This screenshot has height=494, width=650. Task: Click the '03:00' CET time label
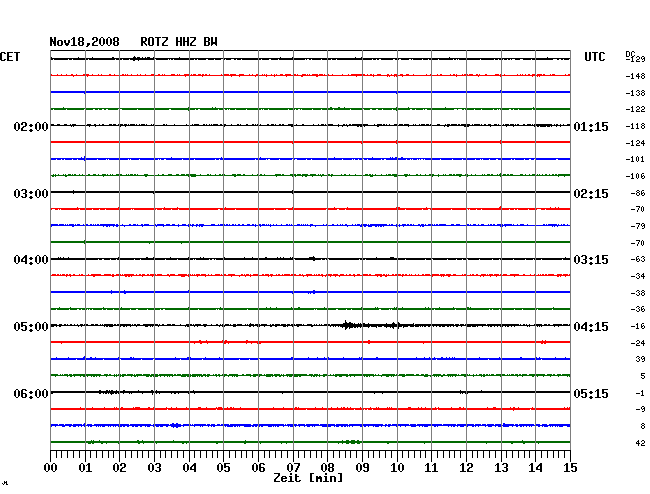pos(31,194)
